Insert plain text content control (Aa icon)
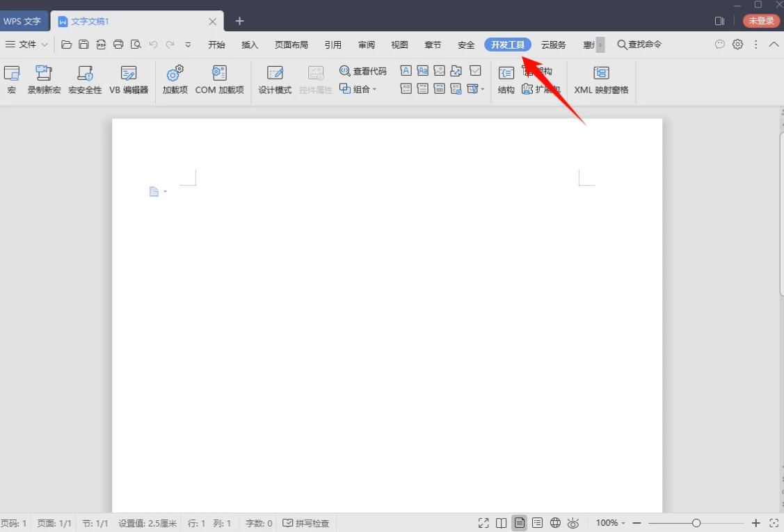Image resolution: width=784 pixels, height=532 pixels. pos(422,70)
